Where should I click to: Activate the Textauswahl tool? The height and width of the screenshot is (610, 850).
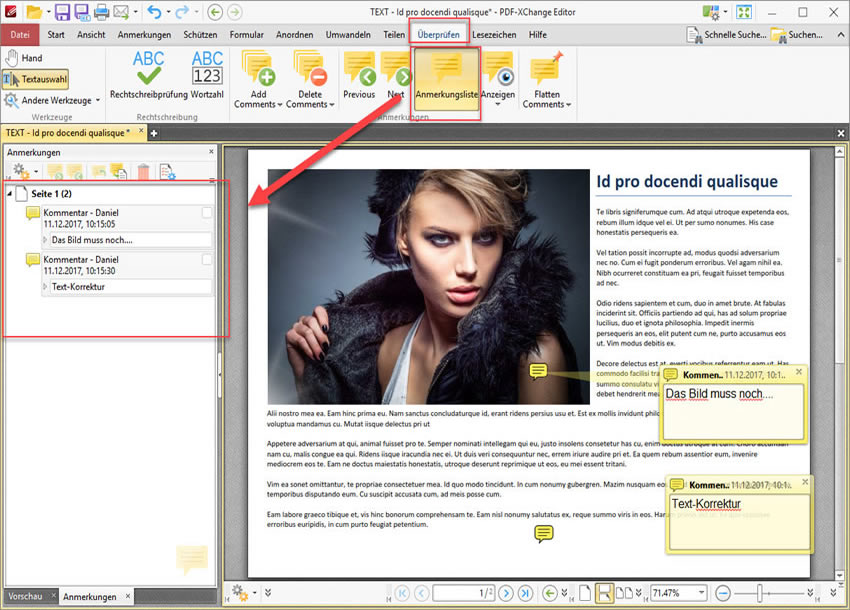36,79
